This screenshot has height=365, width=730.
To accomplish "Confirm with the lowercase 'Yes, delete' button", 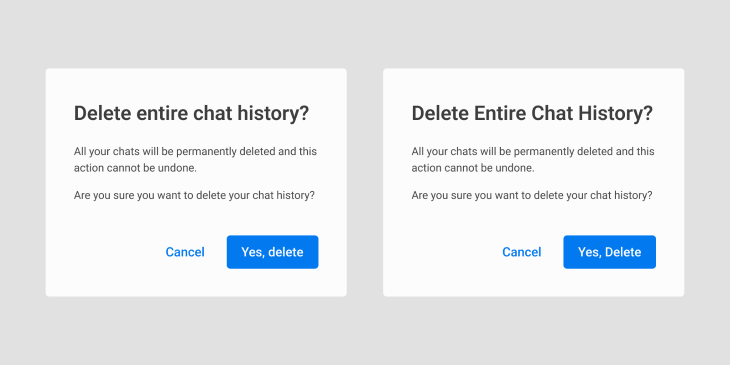I will [272, 252].
